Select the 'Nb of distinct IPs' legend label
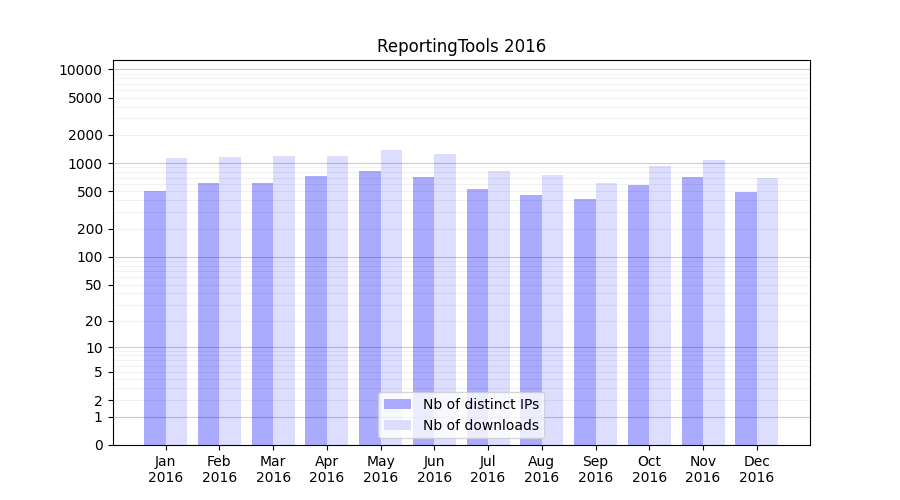This screenshot has width=900, height=500. point(480,404)
